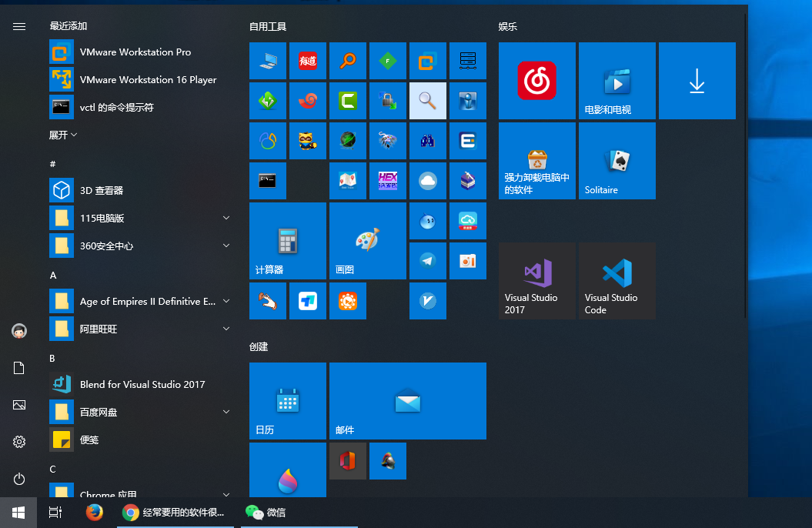Open VMware Workstation 16 Player
This screenshot has height=528, width=812.
pos(141,80)
